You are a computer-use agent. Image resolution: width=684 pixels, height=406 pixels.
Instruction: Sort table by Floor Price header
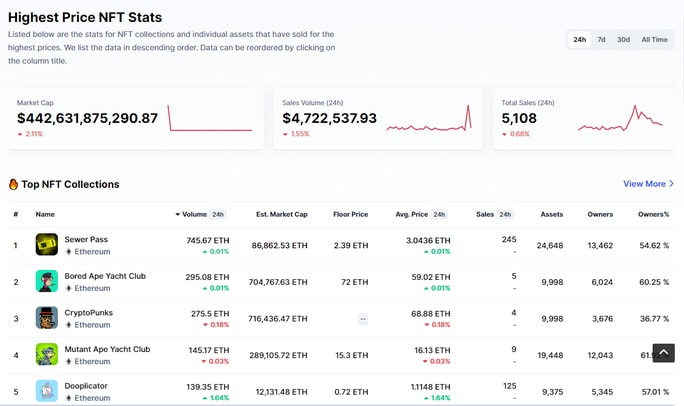coord(351,215)
